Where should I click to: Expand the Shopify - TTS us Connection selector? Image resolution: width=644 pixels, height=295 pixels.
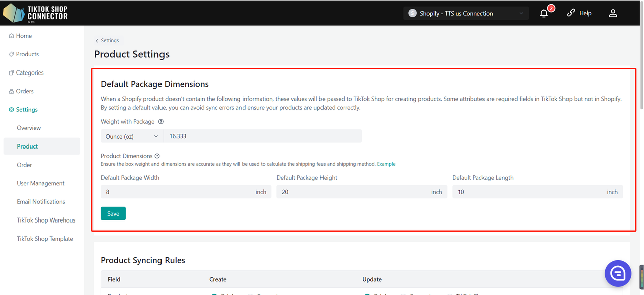pos(465,14)
